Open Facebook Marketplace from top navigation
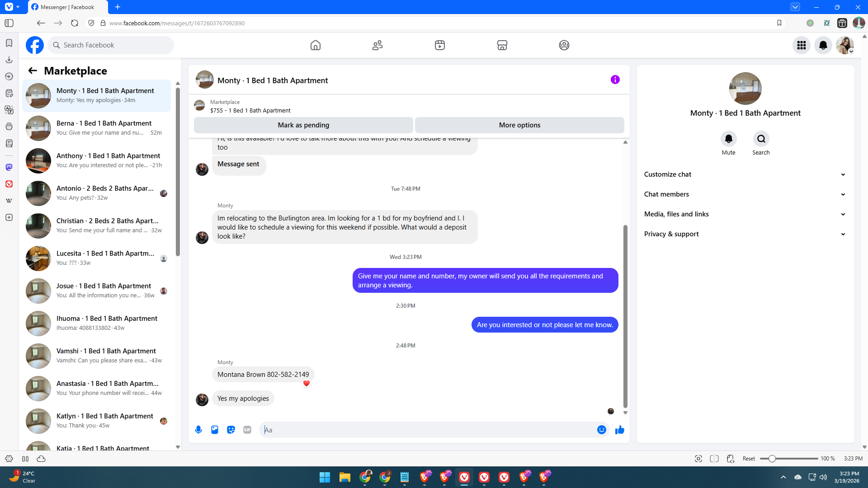The image size is (868, 488). tap(502, 45)
